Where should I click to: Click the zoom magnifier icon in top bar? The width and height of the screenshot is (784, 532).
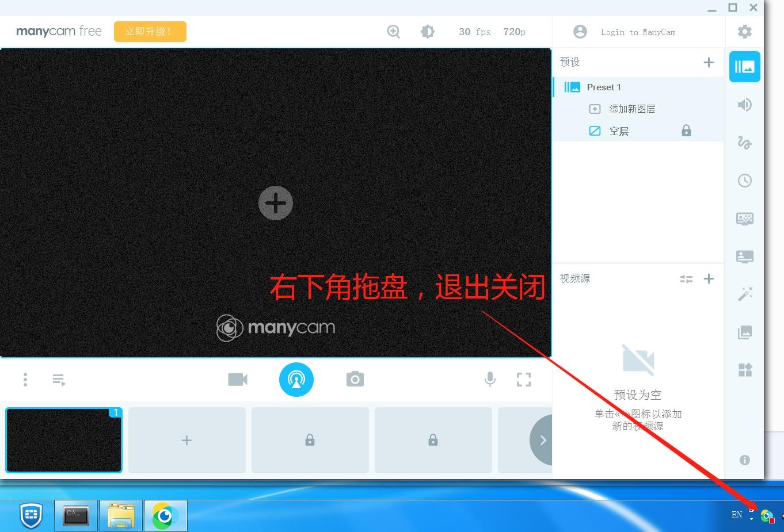click(x=394, y=32)
